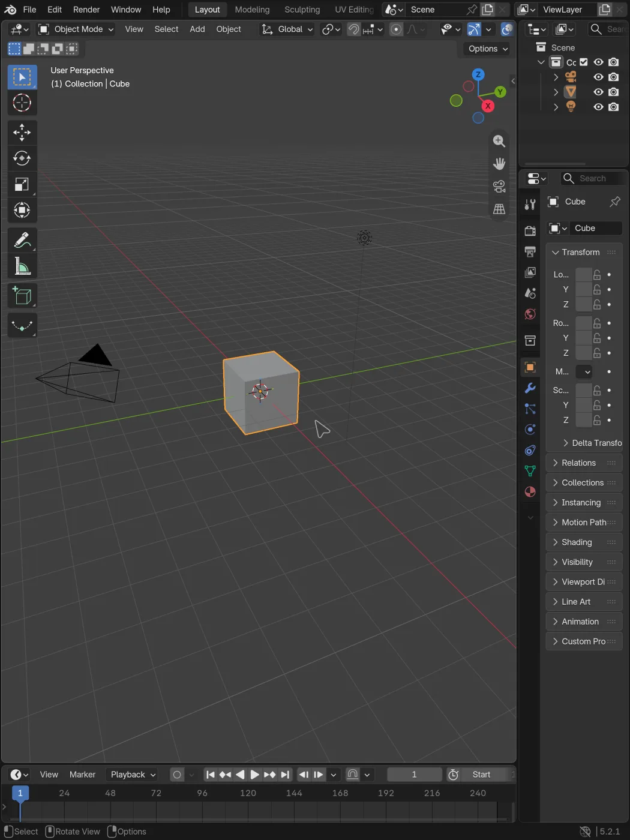
Task: Toggle the Cube object's eye visibility
Action: click(598, 92)
